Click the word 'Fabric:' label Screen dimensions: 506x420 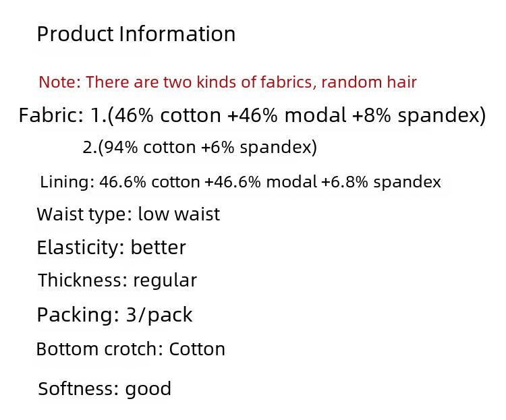coord(51,115)
